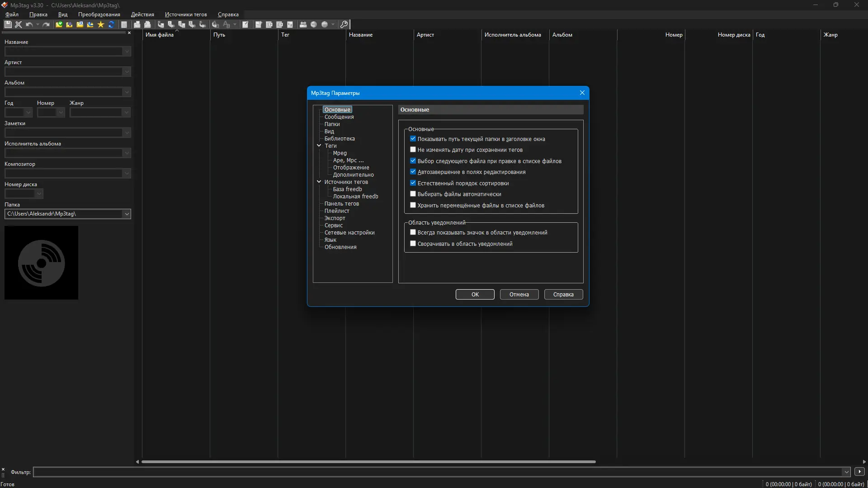This screenshot has width=868, height=488.
Task: Collapse the 'Теги' tree node
Action: (x=319, y=145)
